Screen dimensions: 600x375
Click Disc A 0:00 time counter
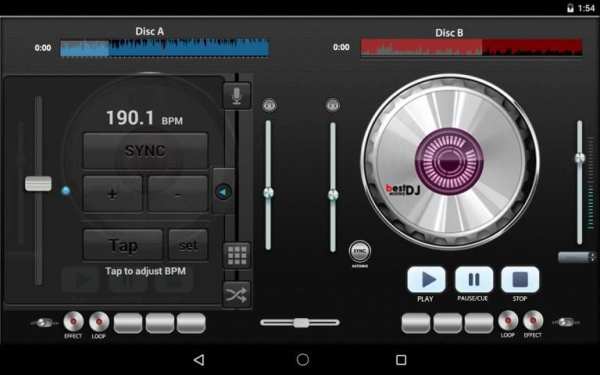pyautogui.click(x=43, y=48)
